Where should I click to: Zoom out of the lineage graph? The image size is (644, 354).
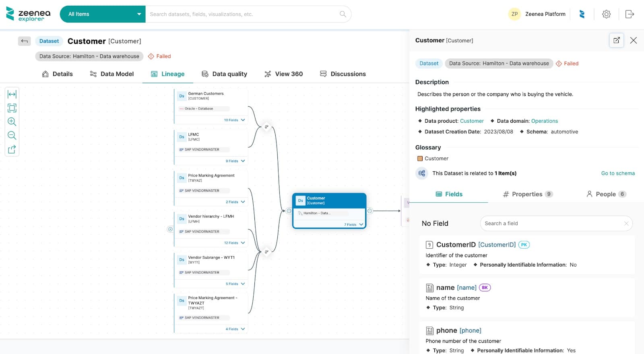tap(12, 135)
